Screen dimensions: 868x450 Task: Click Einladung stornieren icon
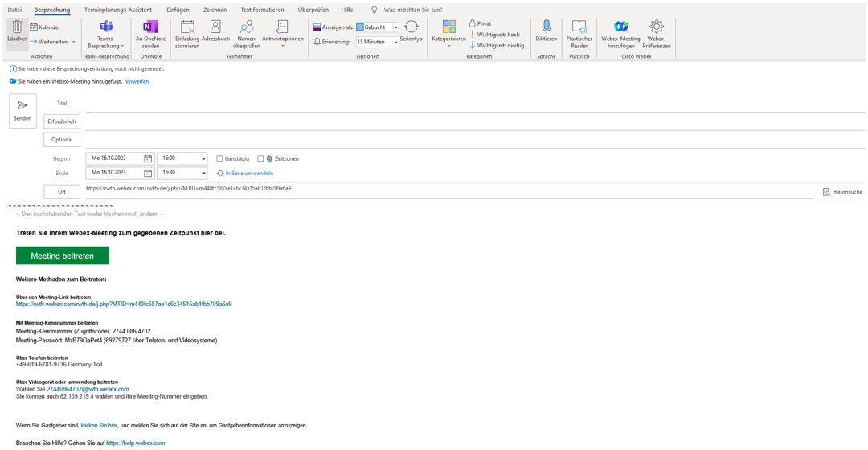pos(187,27)
